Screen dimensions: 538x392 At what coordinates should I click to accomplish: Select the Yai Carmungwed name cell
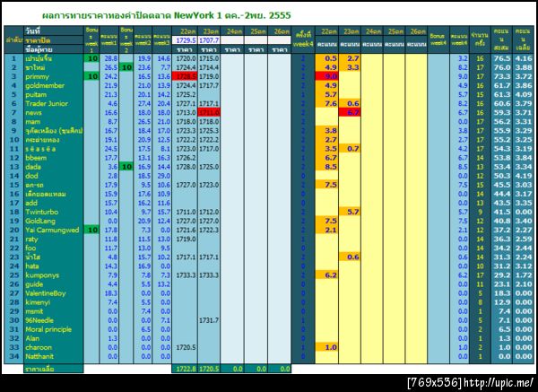pos(54,230)
